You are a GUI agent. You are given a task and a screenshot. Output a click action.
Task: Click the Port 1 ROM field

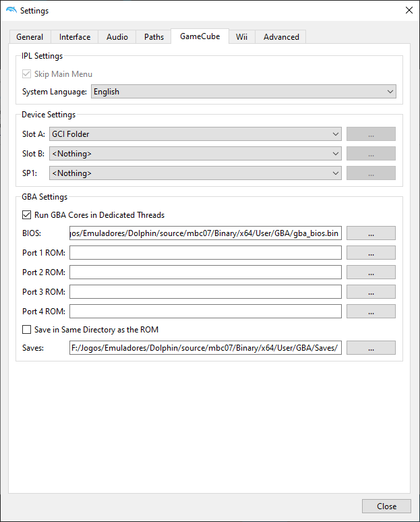click(x=206, y=253)
